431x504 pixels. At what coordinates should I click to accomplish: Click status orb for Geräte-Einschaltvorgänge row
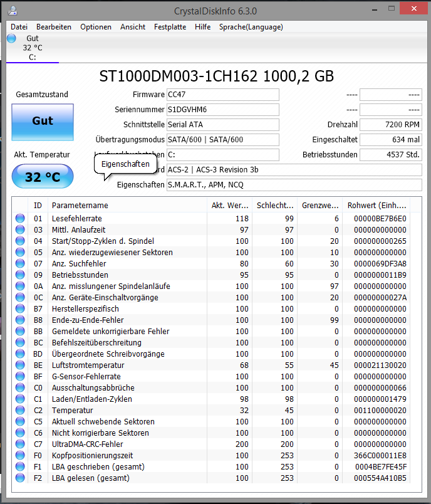tap(20, 297)
